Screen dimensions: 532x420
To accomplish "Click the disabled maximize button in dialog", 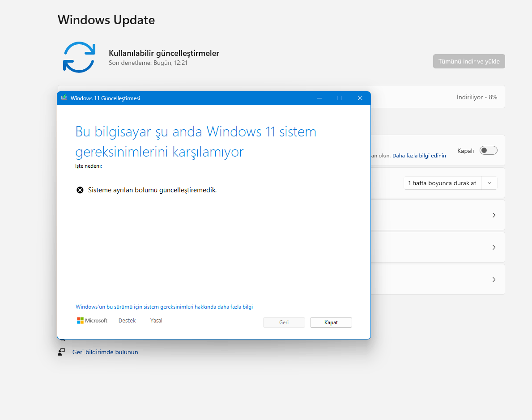I will (339, 98).
